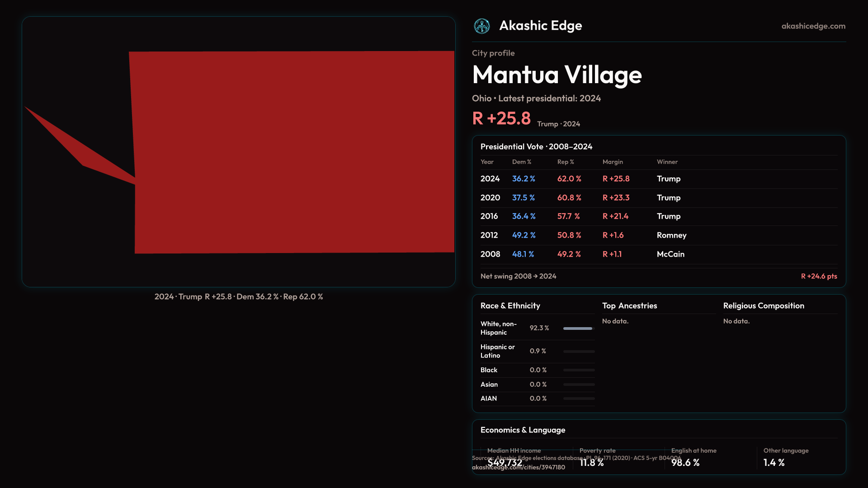Click the Mantua Village city title
868x488 pixels.
pos(557,75)
